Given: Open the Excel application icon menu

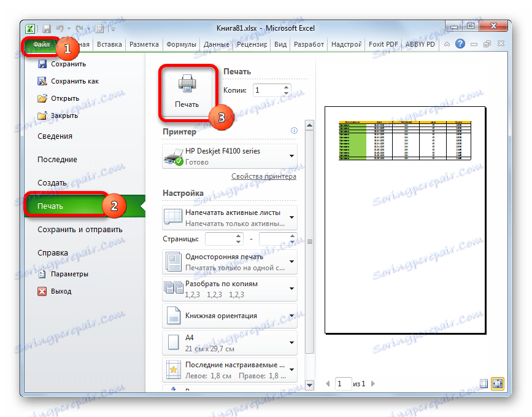Looking at the screenshot, I should pos(30,29).
